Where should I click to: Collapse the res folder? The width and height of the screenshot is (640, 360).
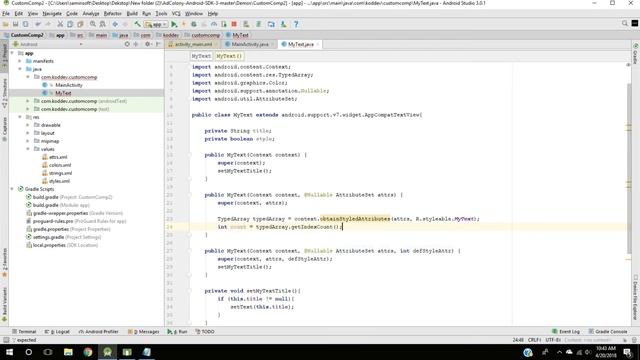pyautogui.click(x=20, y=117)
